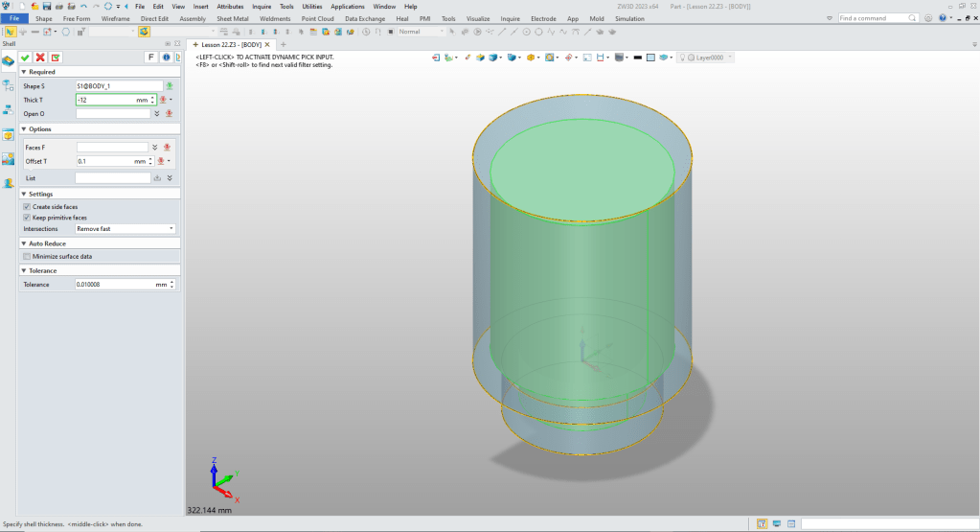Screen dimensions: 980x532
Task: Open the Inquire menu in menu bar
Action: [x=262, y=7]
